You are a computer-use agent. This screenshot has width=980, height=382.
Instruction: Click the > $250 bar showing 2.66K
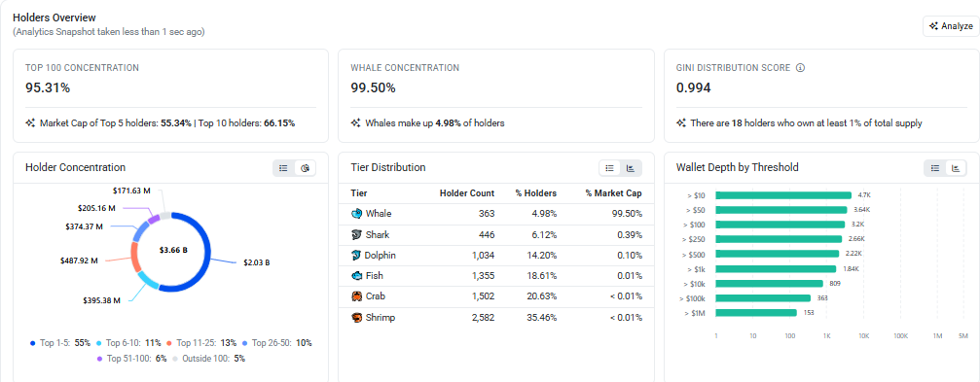pyautogui.click(x=779, y=239)
